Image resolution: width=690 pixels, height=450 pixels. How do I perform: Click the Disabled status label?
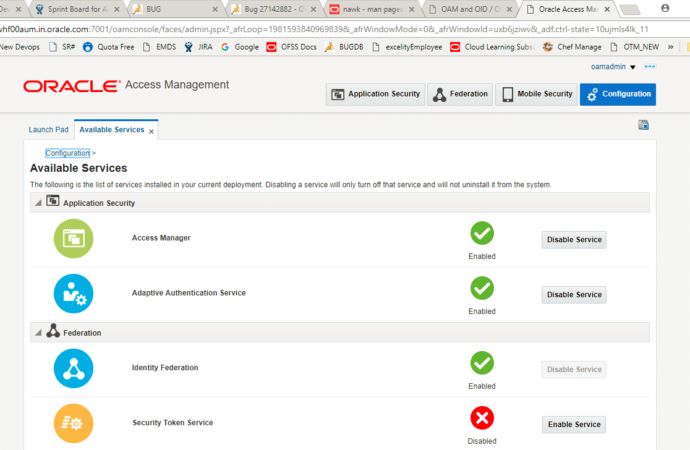pos(482,441)
